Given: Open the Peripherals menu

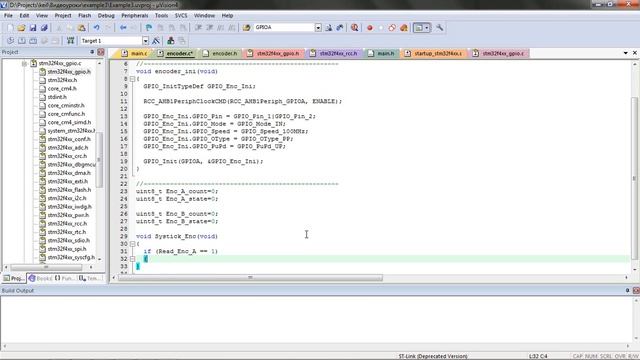Looking at the screenshot, I should [135, 16].
